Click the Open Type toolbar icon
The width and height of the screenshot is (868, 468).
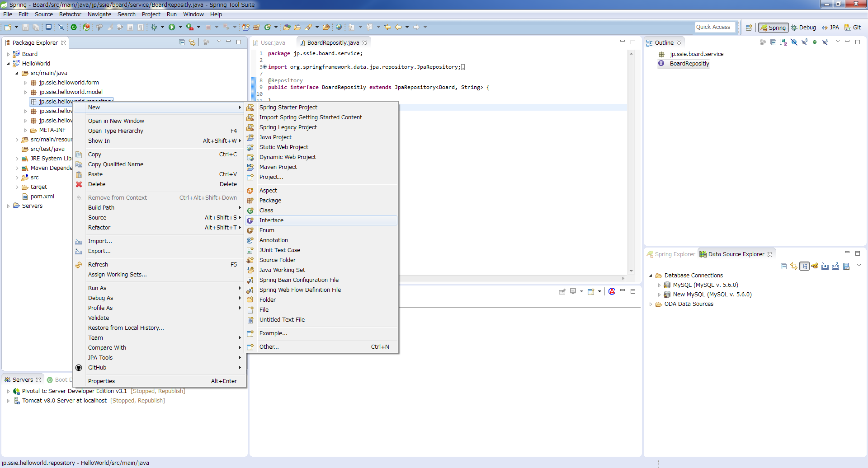coord(287,28)
